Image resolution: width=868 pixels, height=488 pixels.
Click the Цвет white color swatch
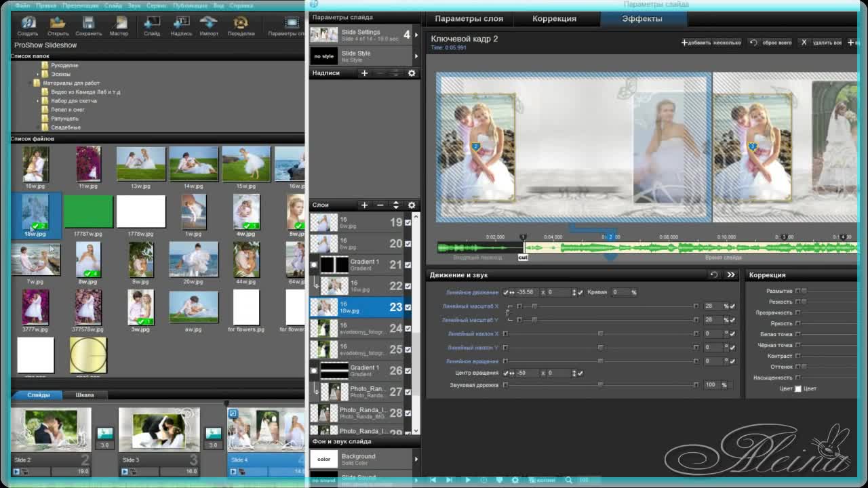[797, 389]
